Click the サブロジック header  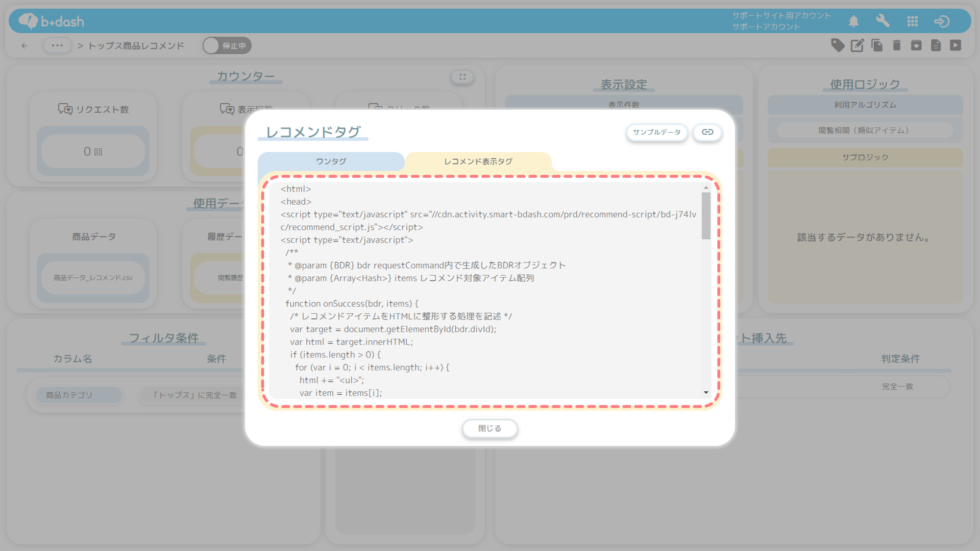(865, 157)
